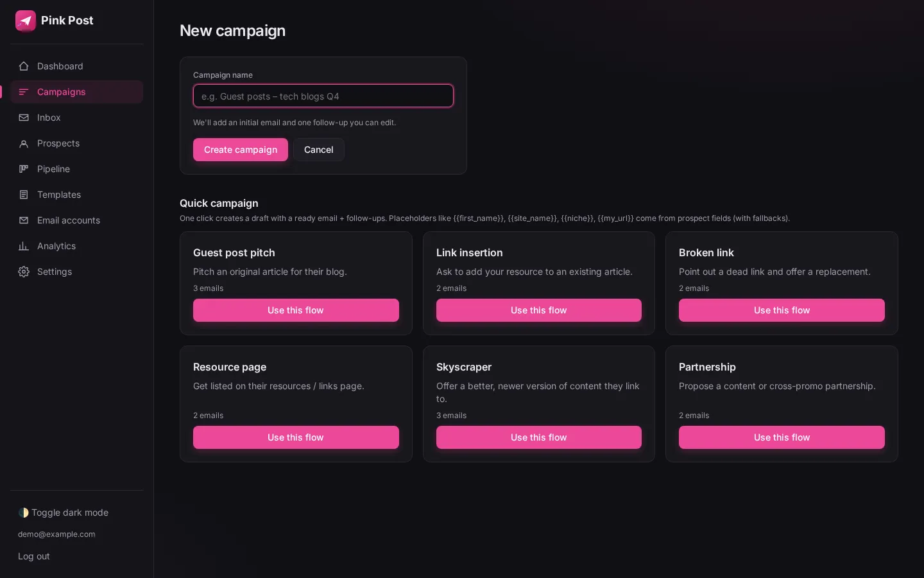The height and width of the screenshot is (578, 924).
Task: Open Settings from the sidebar
Action: 76,272
